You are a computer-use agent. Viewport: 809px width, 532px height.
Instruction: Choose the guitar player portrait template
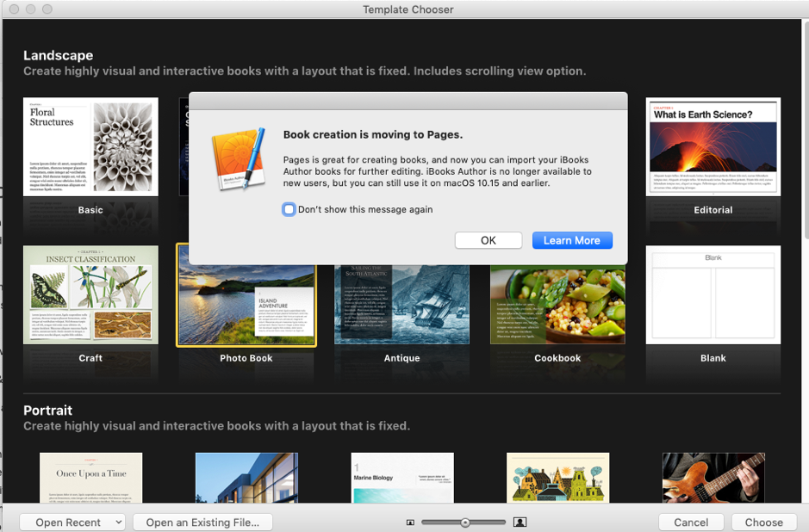click(x=713, y=478)
